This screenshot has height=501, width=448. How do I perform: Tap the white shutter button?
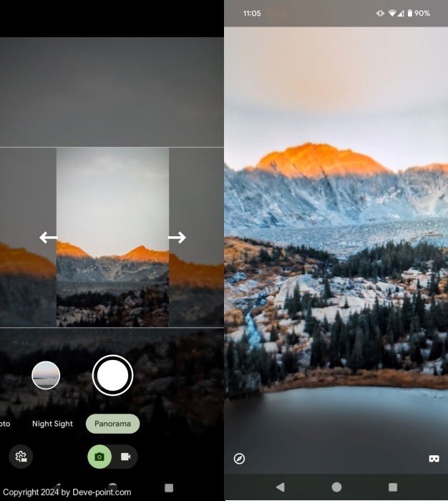112,375
